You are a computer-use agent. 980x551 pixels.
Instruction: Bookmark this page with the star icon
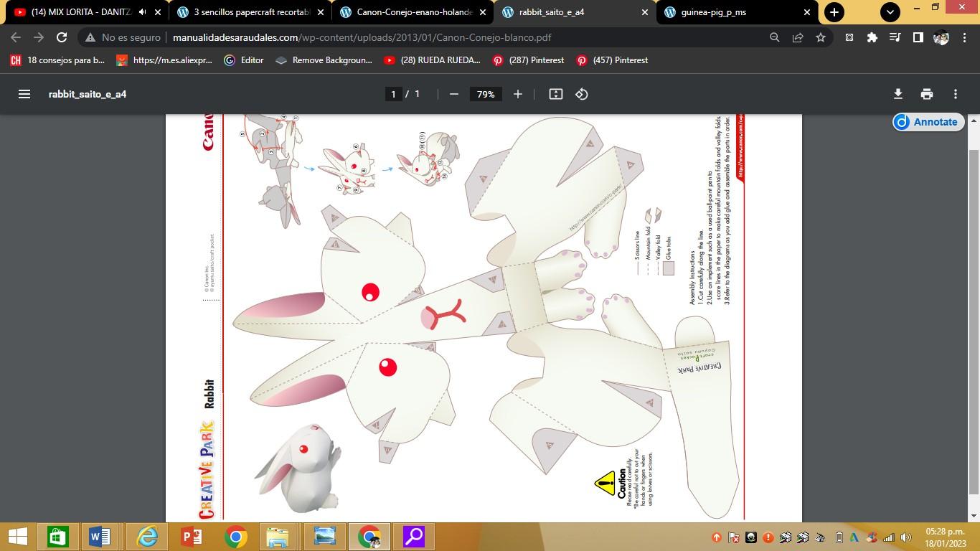[821, 37]
